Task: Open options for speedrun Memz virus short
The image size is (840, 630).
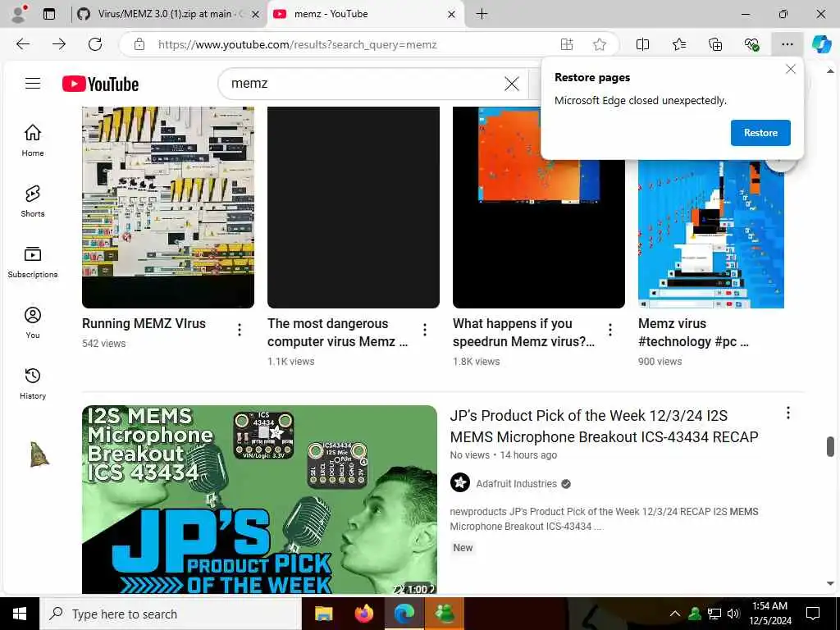Action: tap(610, 330)
